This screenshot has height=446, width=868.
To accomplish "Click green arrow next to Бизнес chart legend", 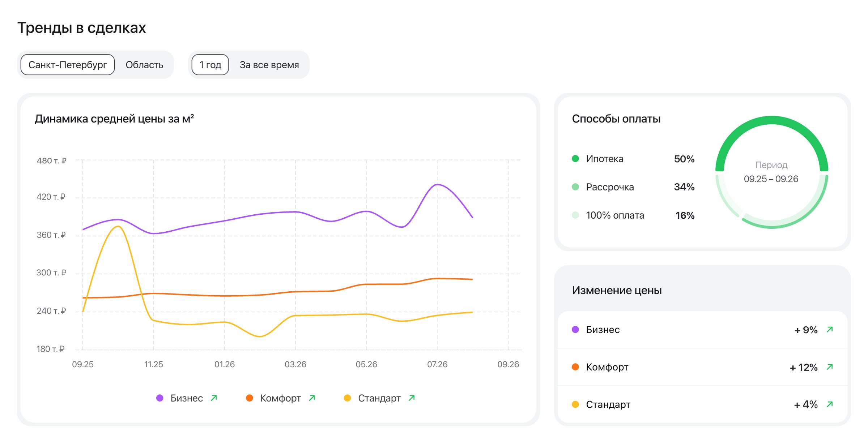I will pos(214,398).
